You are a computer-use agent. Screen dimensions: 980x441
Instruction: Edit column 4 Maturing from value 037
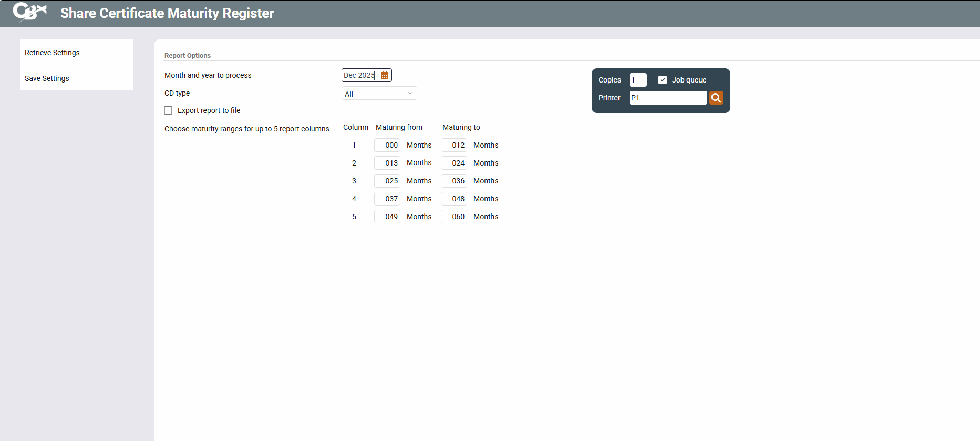pyautogui.click(x=387, y=199)
